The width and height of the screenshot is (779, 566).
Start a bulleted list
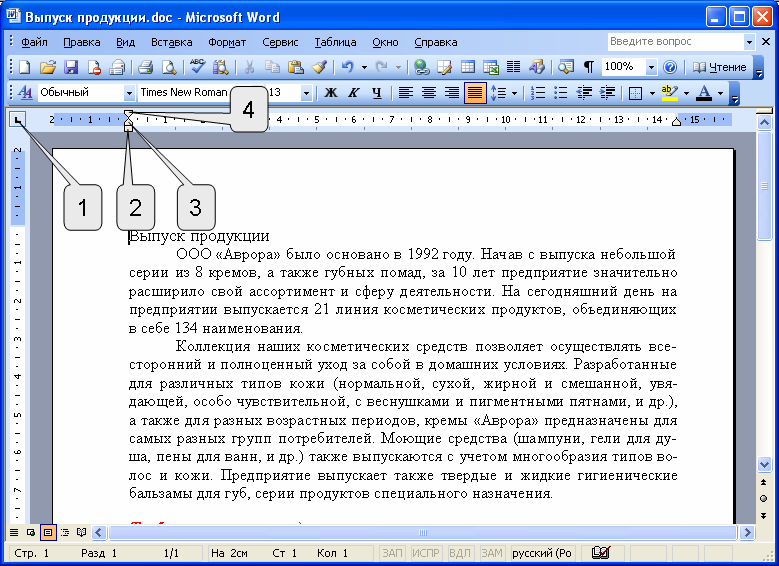(561, 92)
